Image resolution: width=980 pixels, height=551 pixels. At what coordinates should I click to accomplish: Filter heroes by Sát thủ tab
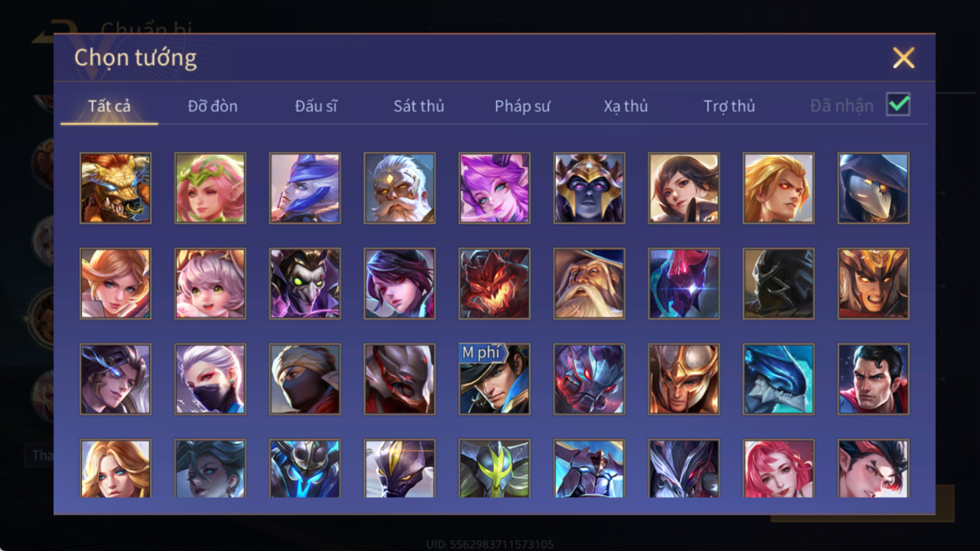click(x=419, y=106)
